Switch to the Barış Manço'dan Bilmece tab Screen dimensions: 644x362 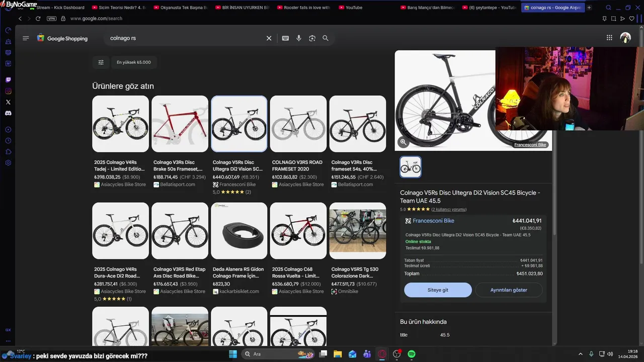(428, 8)
